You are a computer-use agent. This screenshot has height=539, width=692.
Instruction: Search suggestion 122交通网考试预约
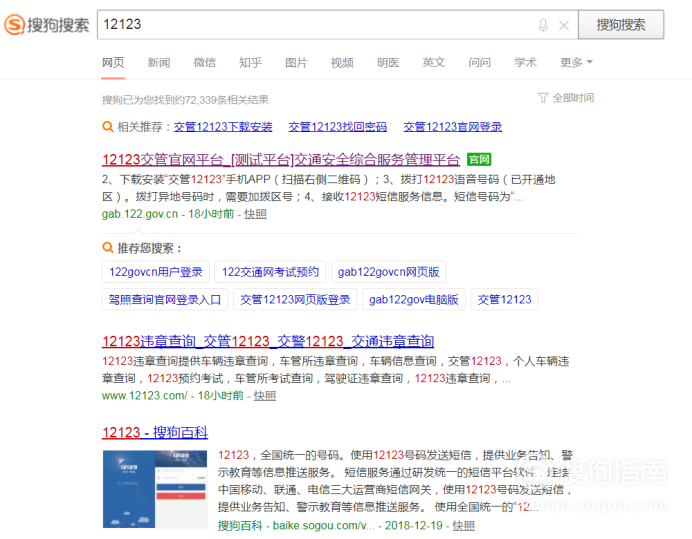pyautogui.click(x=270, y=271)
